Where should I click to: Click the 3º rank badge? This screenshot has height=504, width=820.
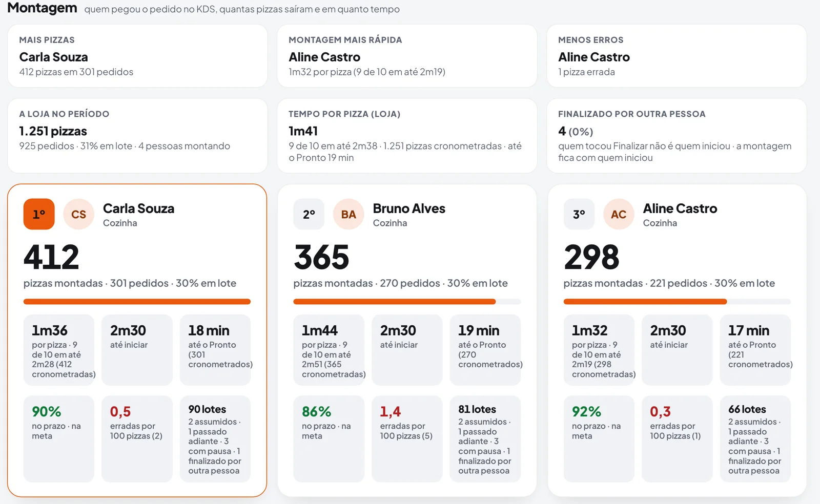(x=579, y=214)
